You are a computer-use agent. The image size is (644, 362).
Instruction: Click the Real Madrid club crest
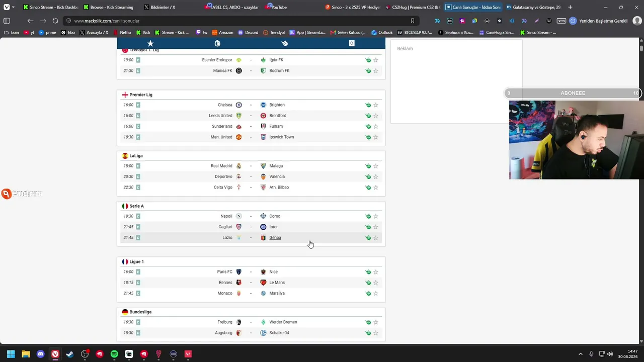[239, 166]
